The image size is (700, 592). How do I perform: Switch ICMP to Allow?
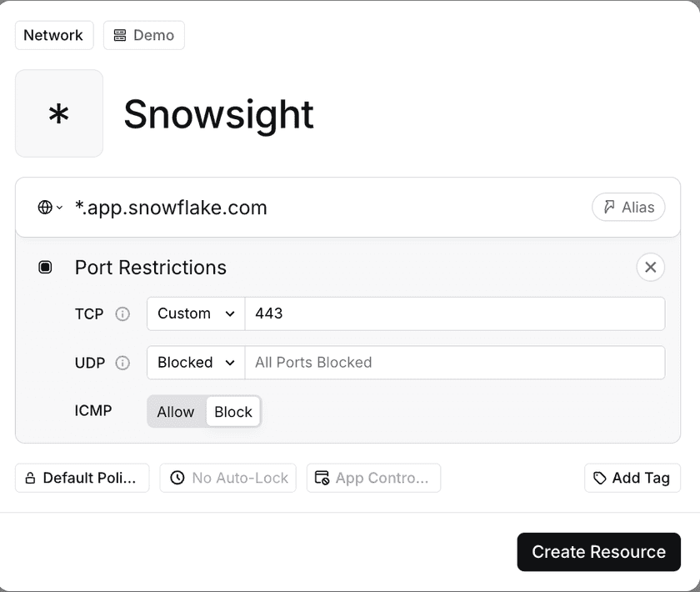coord(176,411)
